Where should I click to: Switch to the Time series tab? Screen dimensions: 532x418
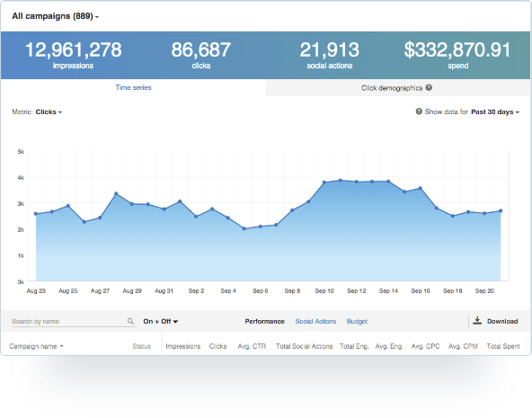tap(133, 87)
